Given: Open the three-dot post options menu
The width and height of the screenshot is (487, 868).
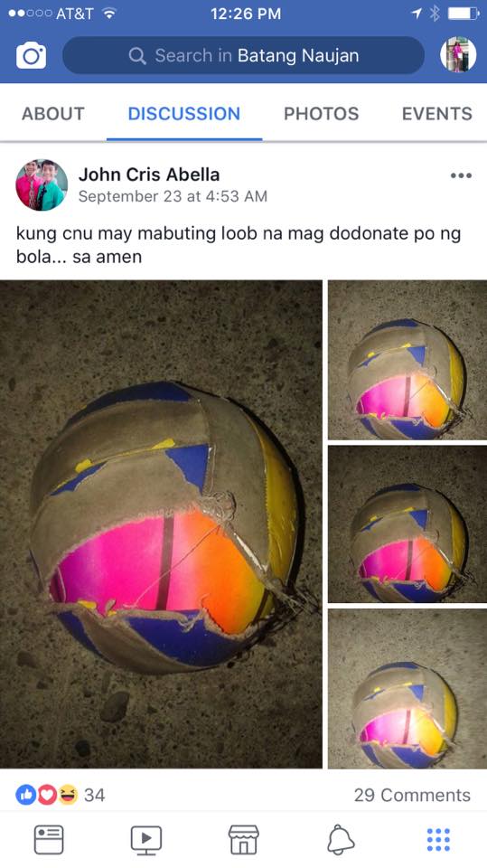Looking at the screenshot, I should click(461, 175).
